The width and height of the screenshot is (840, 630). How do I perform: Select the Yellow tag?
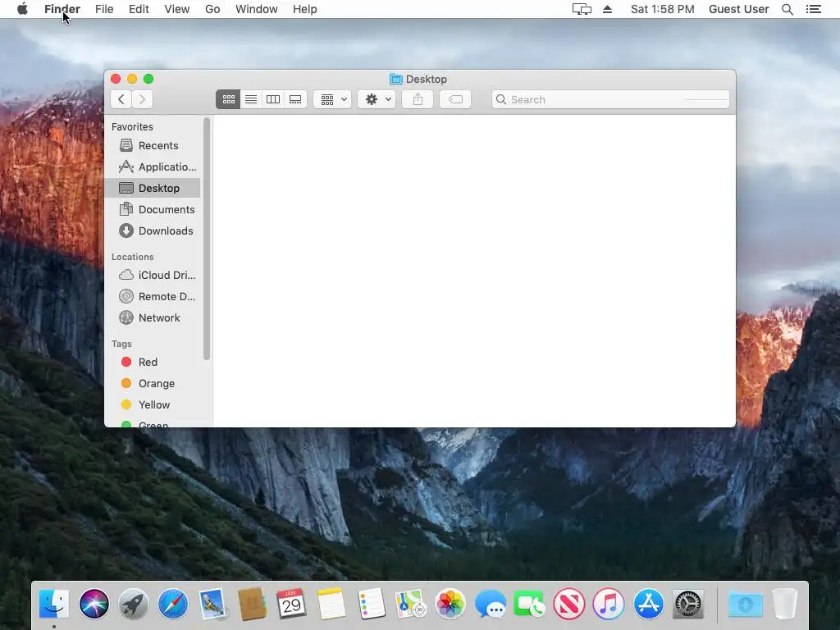(153, 405)
